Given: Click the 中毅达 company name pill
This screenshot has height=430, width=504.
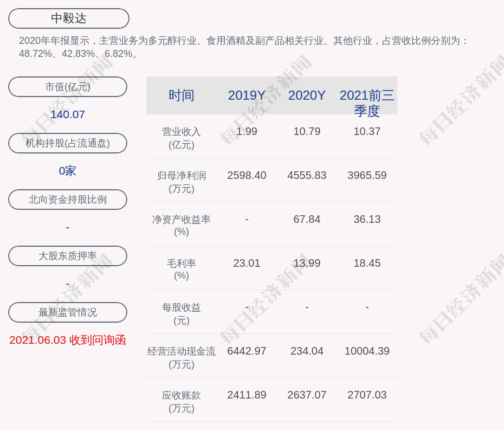Looking at the screenshot, I should (69, 18).
